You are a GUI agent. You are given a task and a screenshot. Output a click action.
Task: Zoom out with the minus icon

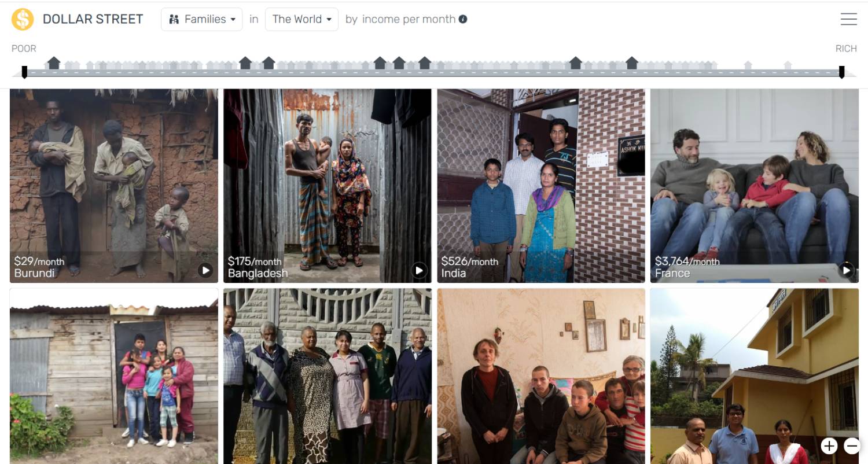click(x=851, y=445)
